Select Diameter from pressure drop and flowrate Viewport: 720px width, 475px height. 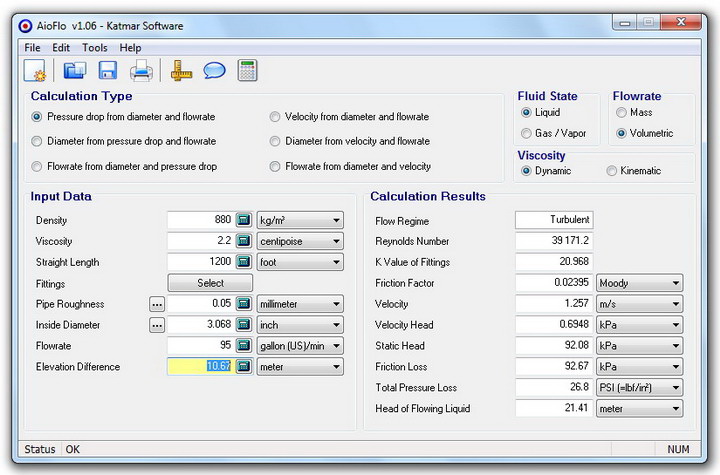point(125,141)
